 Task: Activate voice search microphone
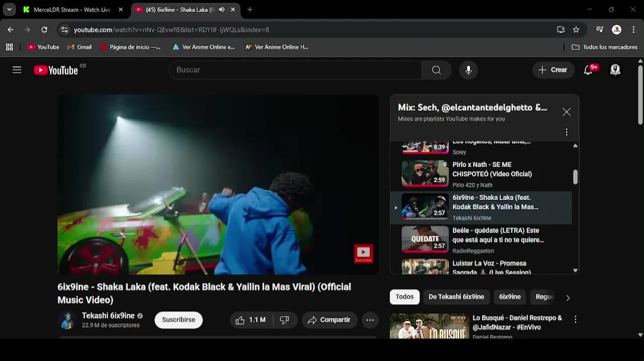468,70
